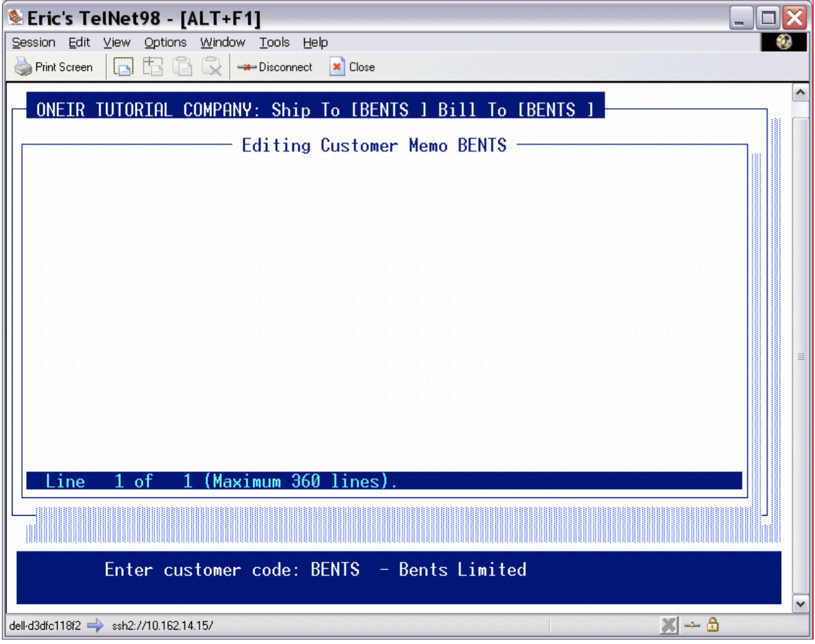Click the 'Editing Customer Memo BENTS' heading

pos(374,145)
